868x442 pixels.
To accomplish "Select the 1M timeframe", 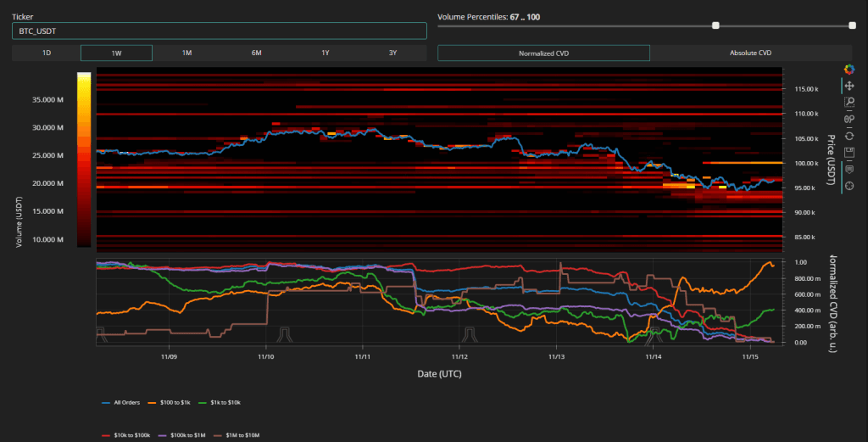I will pos(186,53).
